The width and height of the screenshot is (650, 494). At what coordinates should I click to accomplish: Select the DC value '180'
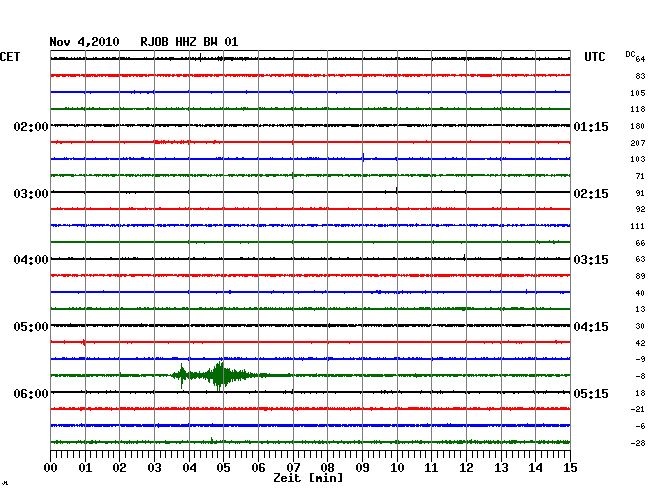pyautogui.click(x=638, y=126)
